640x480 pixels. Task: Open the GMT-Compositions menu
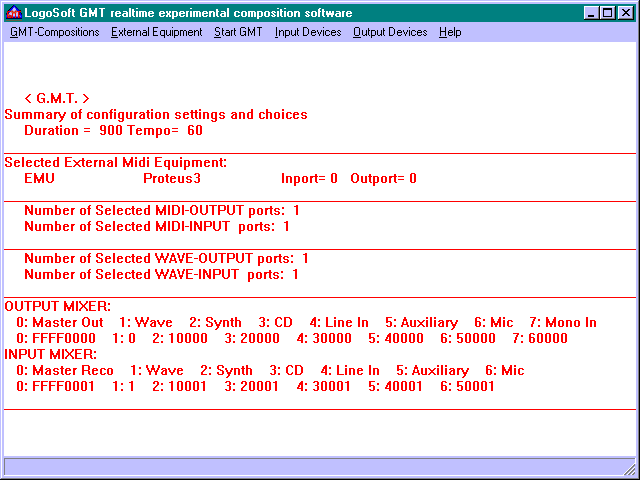[x=55, y=32]
